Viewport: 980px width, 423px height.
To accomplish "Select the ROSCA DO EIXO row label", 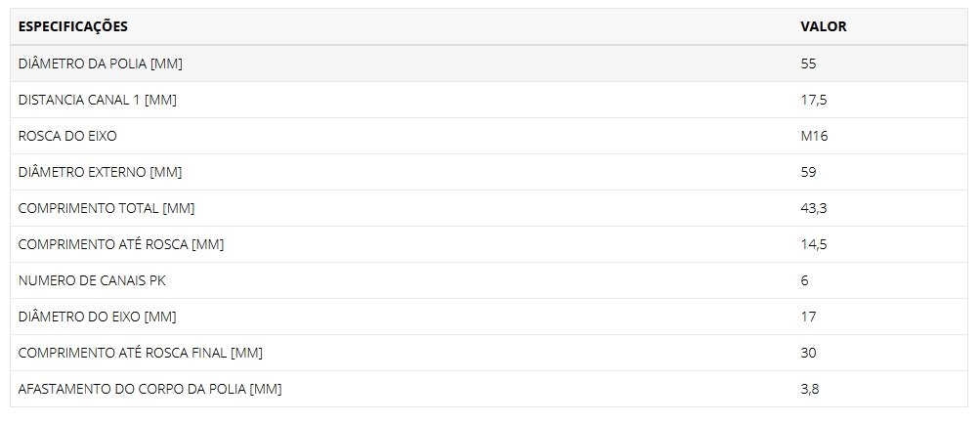I will point(67,136).
